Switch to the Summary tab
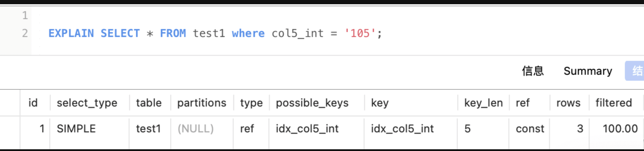 coord(588,71)
